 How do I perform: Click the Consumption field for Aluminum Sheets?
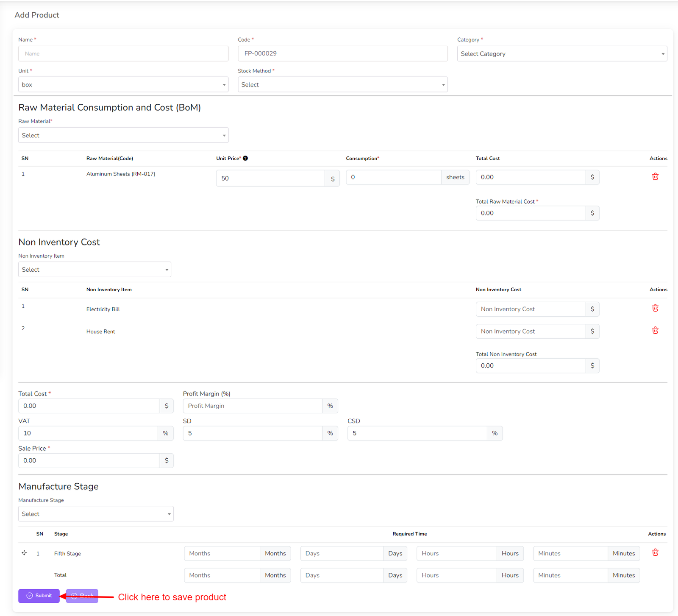click(393, 177)
